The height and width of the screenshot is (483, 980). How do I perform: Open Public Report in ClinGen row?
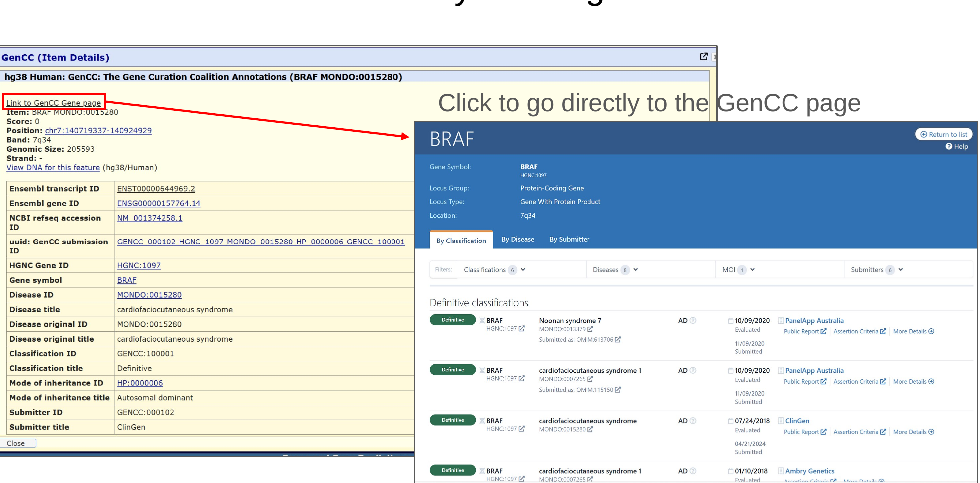click(805, 432)
